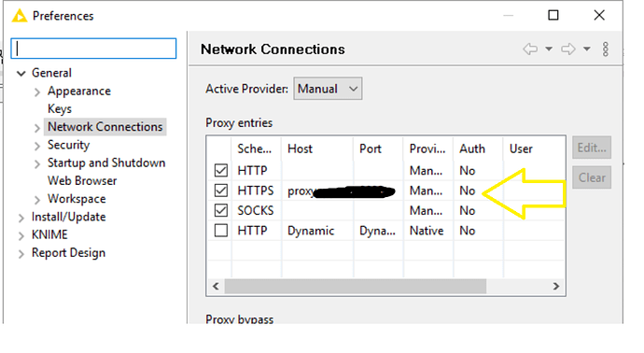The height and width of the screenshot is (353, 644).
Task: Maximize the Preferences window
Action: (x=553, y=15)
